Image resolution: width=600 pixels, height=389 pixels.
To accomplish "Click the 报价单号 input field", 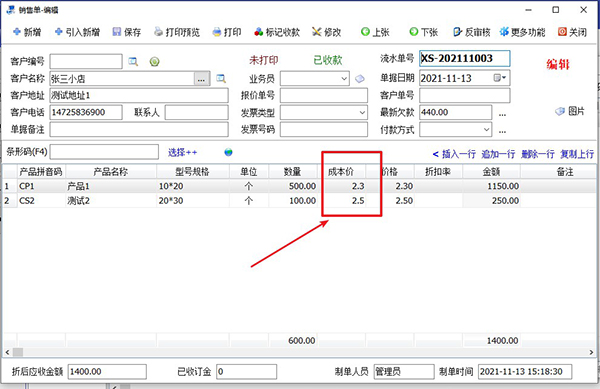I will pyautogui.click(x=324, y=95).
